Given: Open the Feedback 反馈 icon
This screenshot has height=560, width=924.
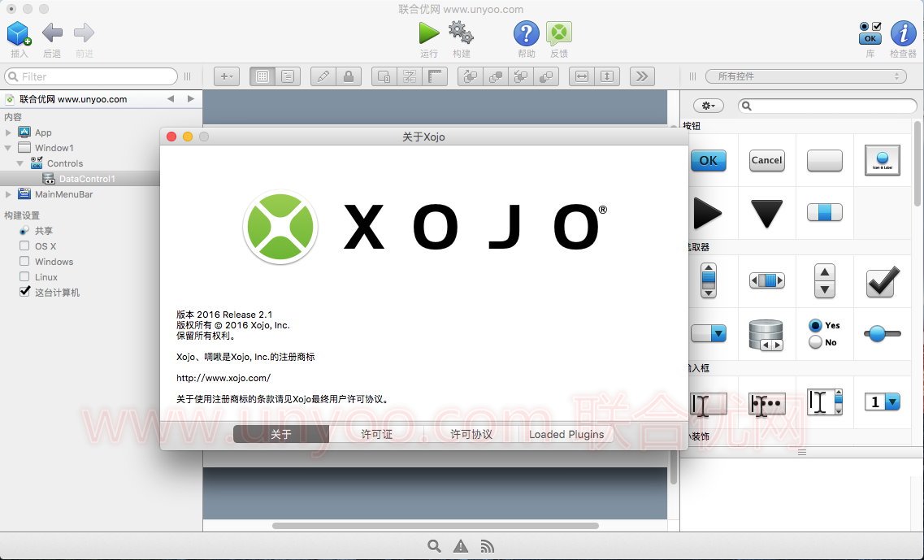Looking at the screenshot, I should pos(558,33).
